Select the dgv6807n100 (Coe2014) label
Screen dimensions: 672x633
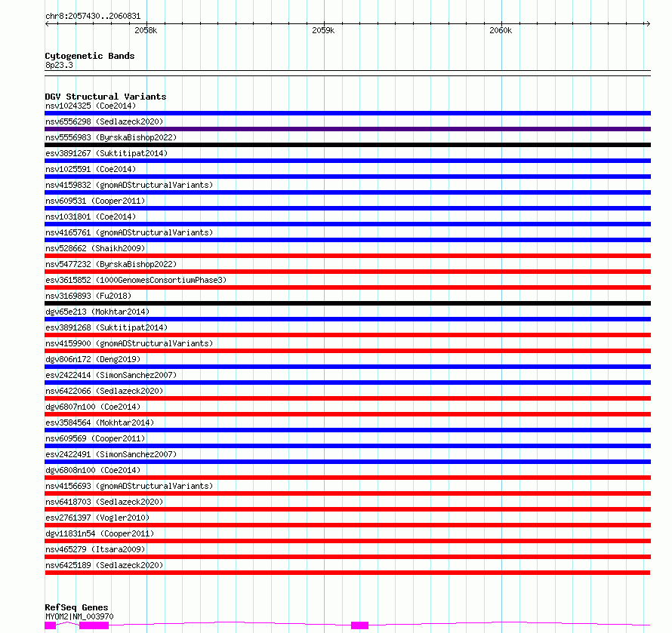[93, 407]
